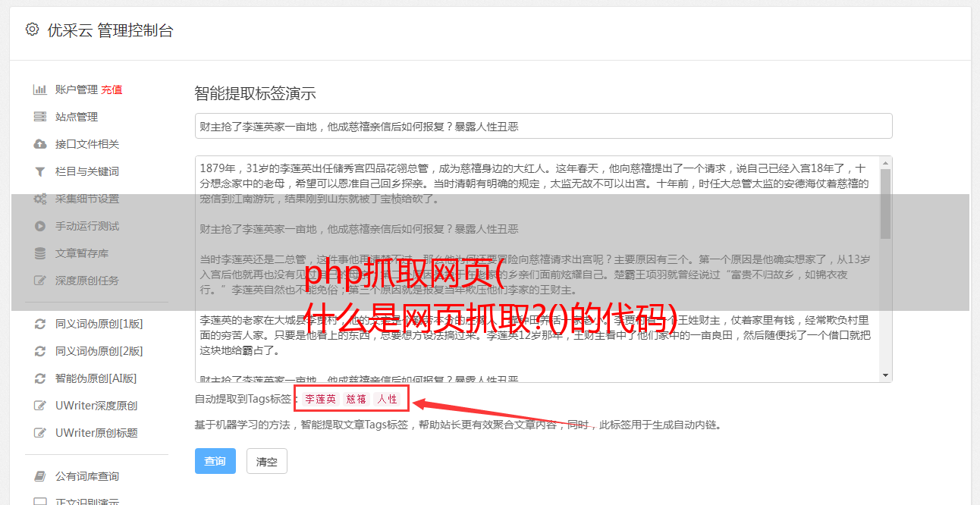Screen dimensions: 980x505
Task: Select the 慈禧 tag
Action: [357, 399]
